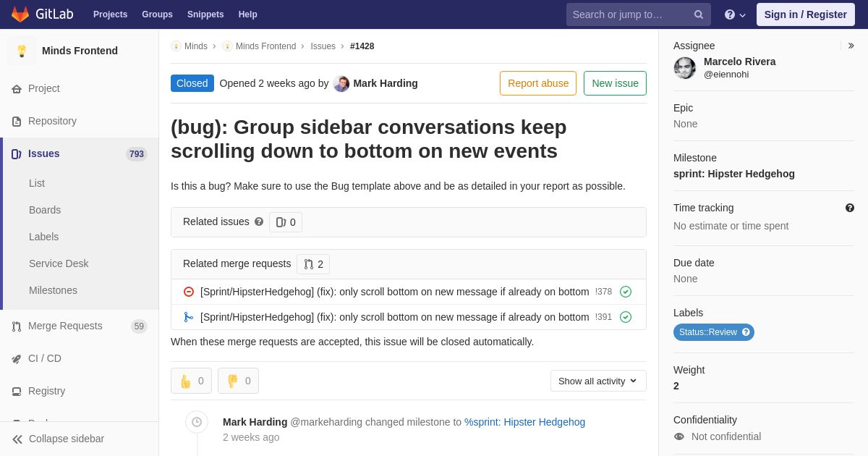
Task: Click the closed merge request icon for !378
Action: click(x=189, y=292)
